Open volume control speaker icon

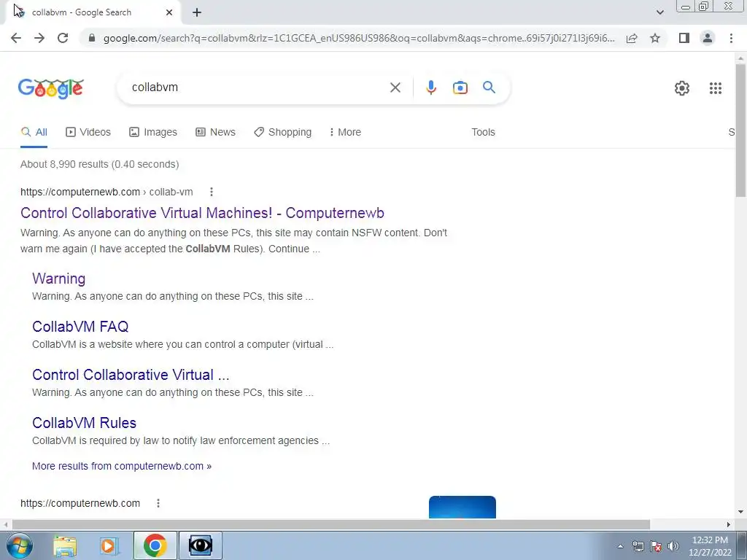click(673, 546)
